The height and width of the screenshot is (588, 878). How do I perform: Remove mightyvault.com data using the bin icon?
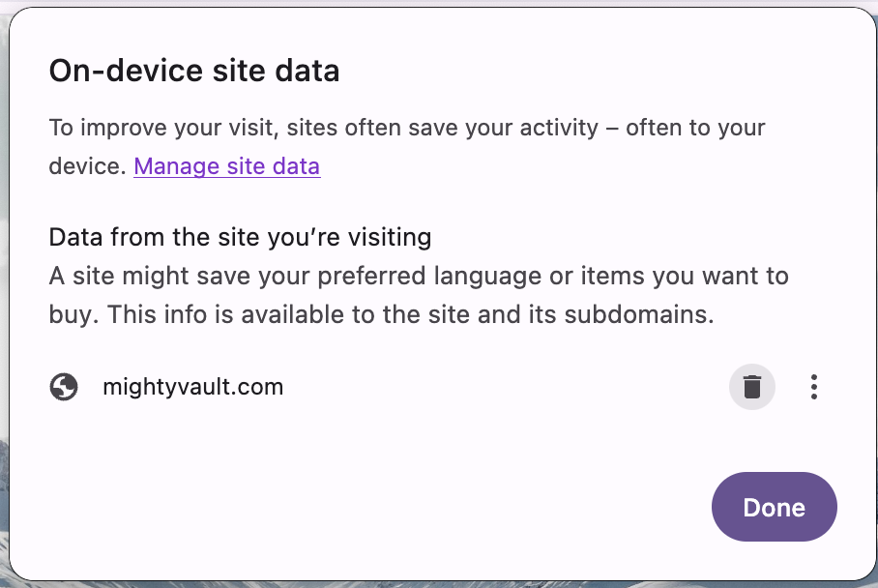[751, 387]
